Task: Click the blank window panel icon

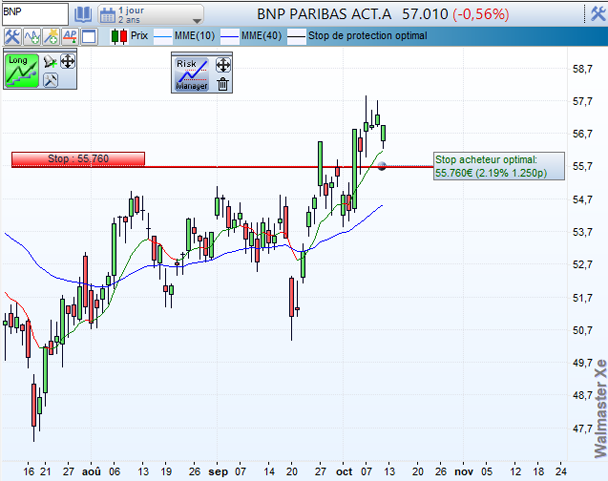Action: 89,37
